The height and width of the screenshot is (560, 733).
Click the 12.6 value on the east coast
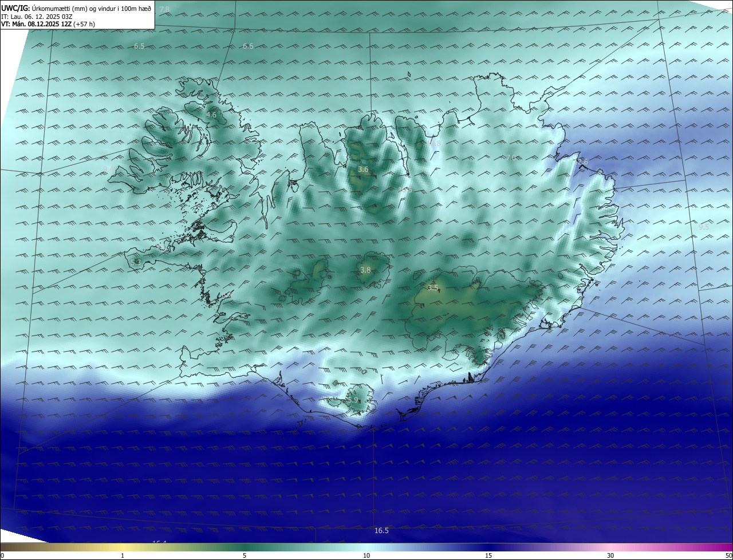coord(581,162)
